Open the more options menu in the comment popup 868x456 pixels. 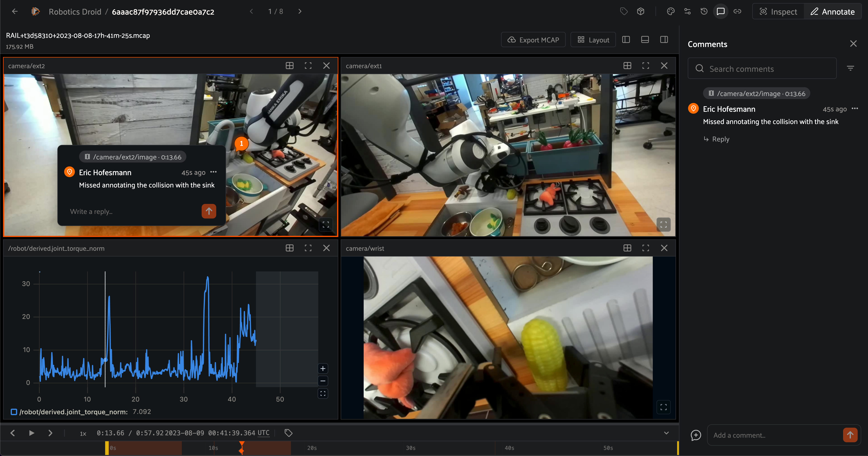coord(213,172)
